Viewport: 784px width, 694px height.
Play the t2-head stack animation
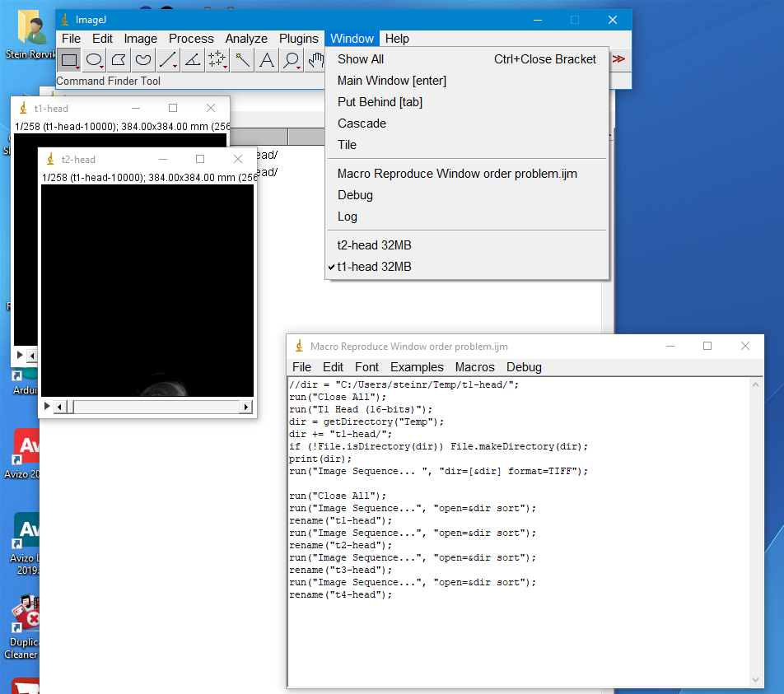[47, 407]
